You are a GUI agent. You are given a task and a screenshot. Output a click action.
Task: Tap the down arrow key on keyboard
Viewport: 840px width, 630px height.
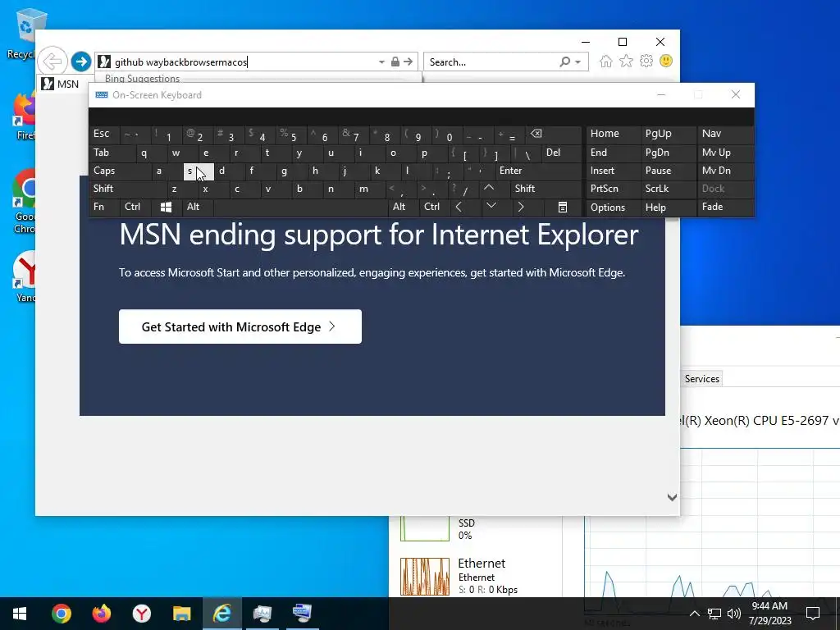pyautogui.click(x=491, y=206)
